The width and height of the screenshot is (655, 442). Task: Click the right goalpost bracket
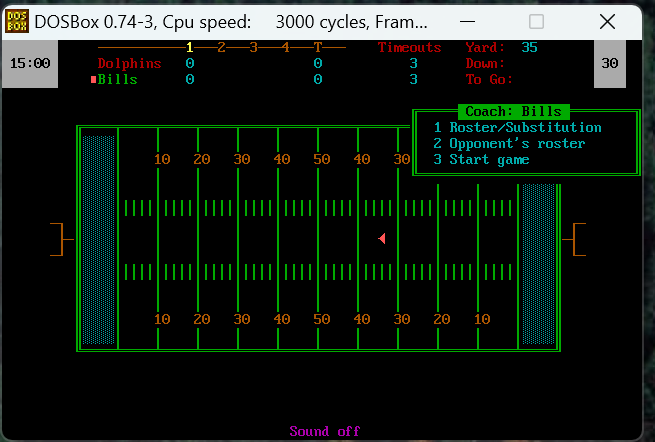tap(577, 239)
